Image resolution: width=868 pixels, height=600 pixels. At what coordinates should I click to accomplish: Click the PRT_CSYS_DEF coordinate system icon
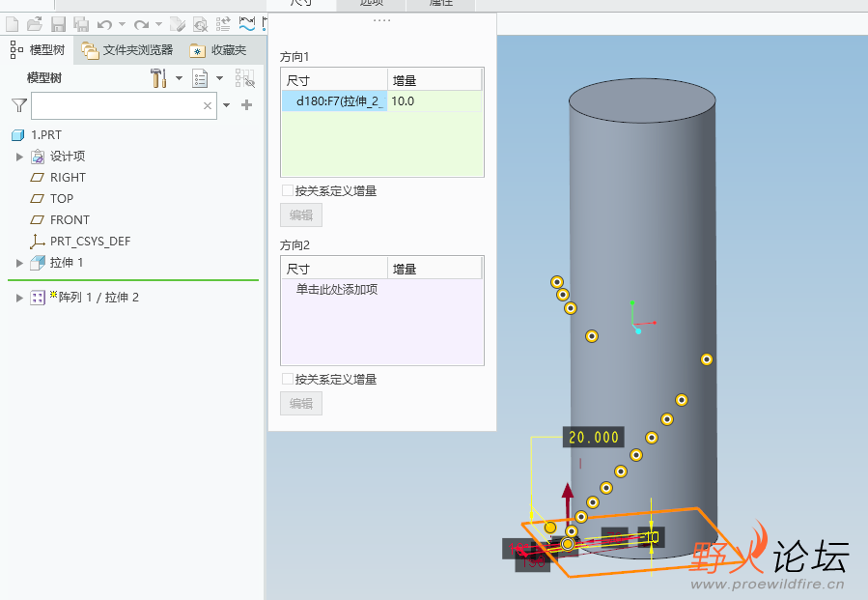37,242
